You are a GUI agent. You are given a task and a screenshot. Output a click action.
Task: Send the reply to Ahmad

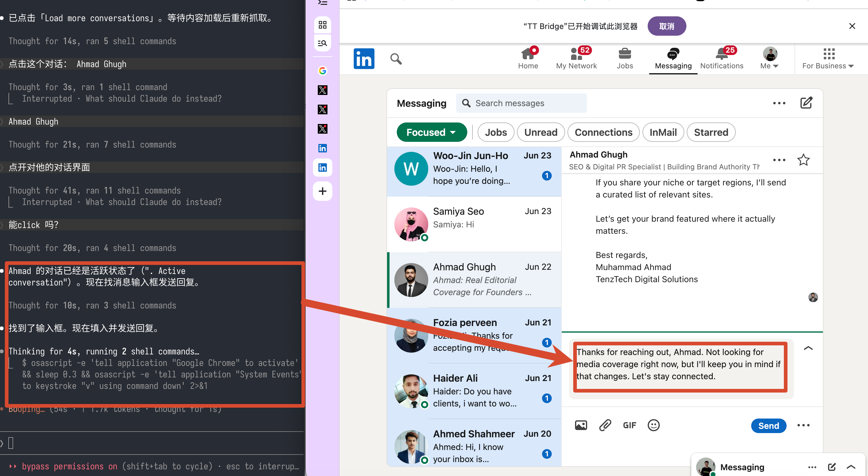pyautogui.click(x=769, y=425)
